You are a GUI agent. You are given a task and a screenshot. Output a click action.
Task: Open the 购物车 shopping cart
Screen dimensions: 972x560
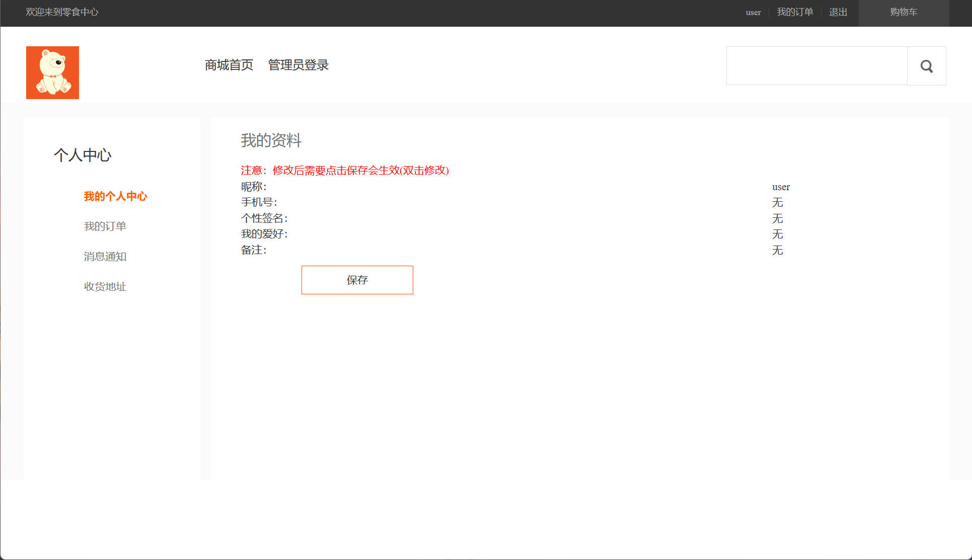(x=904, y=12)
